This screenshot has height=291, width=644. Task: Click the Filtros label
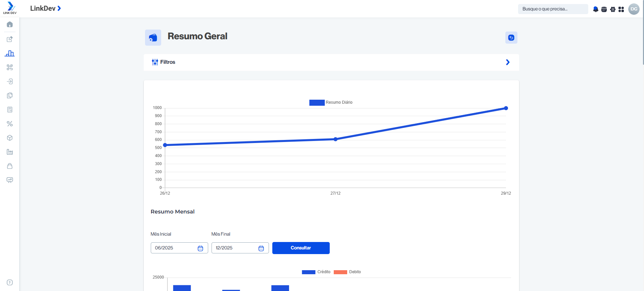click(x=168, y=62)
